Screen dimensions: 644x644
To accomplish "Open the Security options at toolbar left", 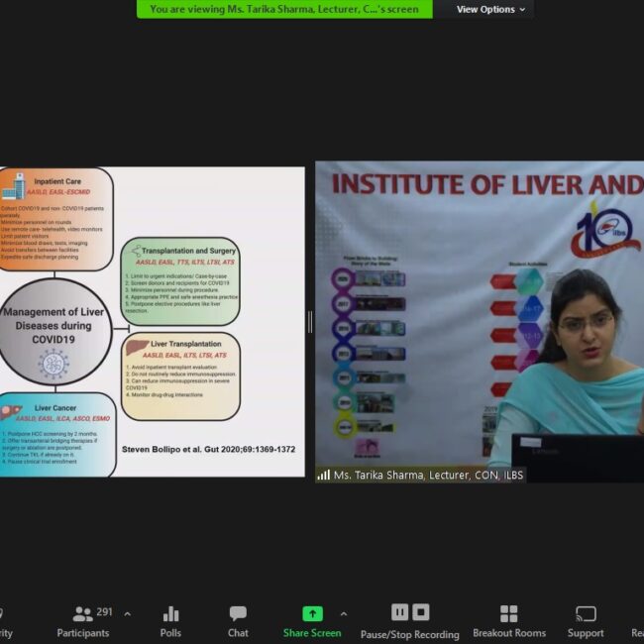I will pyautogui.click(x=5, y=621).
